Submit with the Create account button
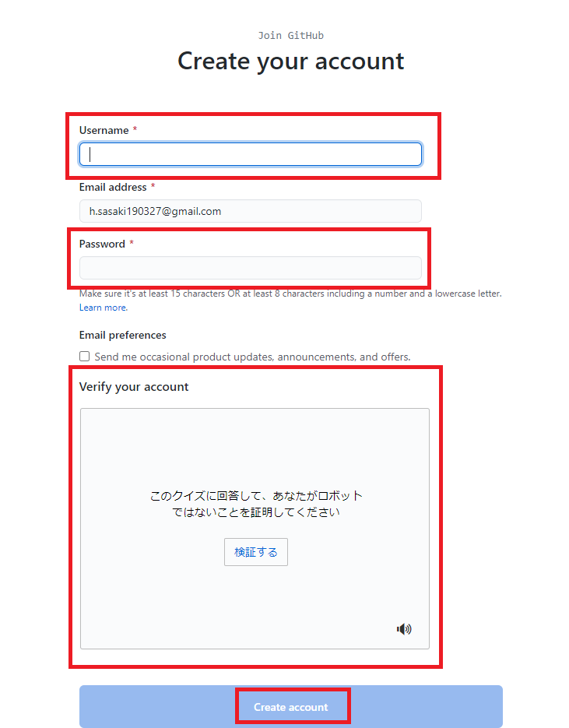 pyautogui.click(x=291, y=707)
